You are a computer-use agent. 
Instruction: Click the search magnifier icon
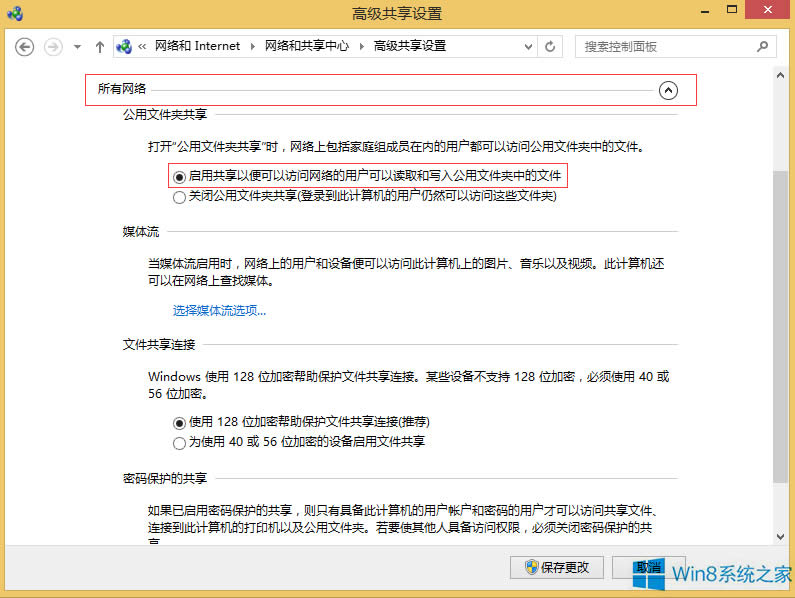pyautogui.click(x=763, y=46)
